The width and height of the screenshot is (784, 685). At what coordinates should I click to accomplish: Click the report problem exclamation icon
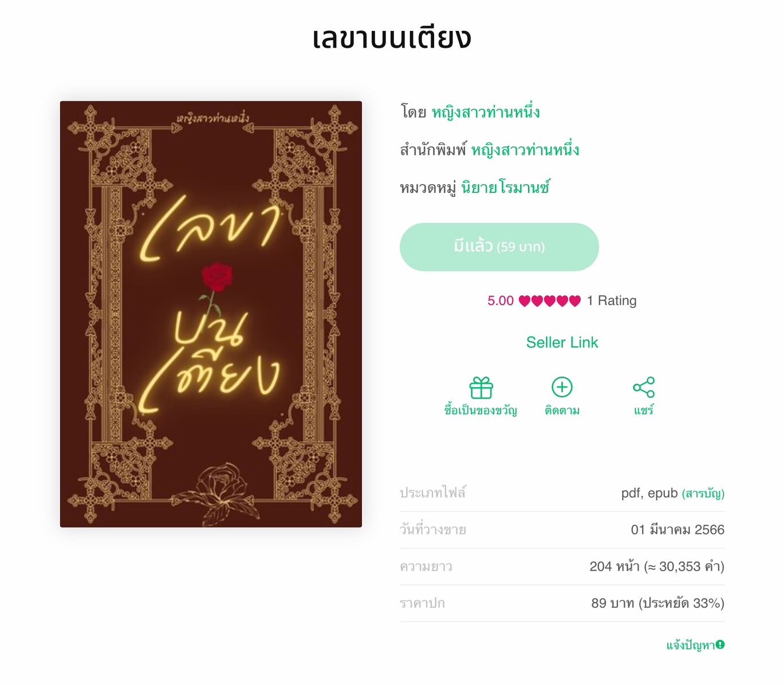(720, 644)
